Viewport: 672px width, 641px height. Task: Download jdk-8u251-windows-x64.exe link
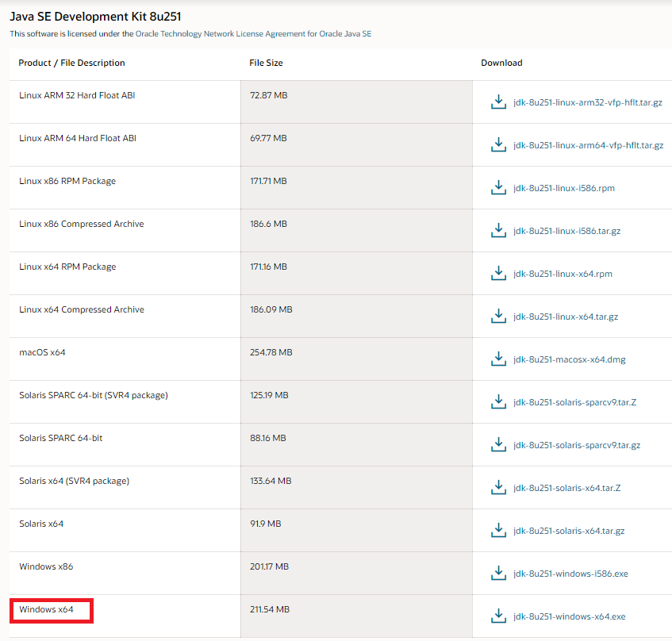[x=569, y=617]
